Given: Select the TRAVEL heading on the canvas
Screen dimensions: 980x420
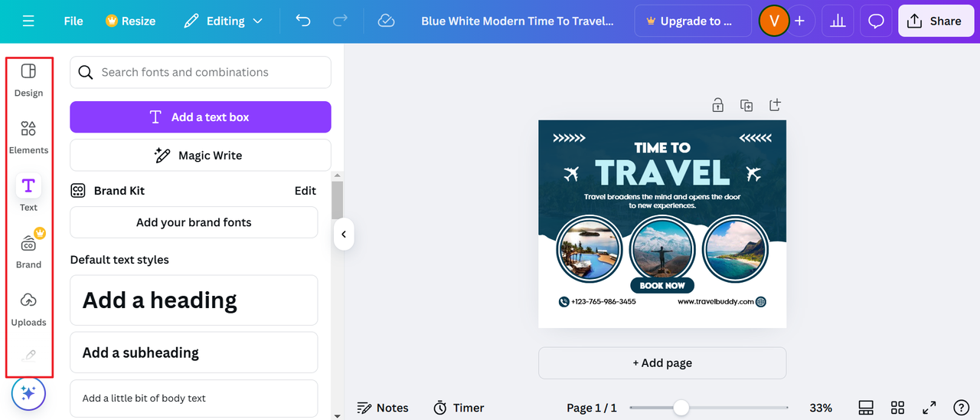Looking at the screenshot, I should (x=662, y=172).
